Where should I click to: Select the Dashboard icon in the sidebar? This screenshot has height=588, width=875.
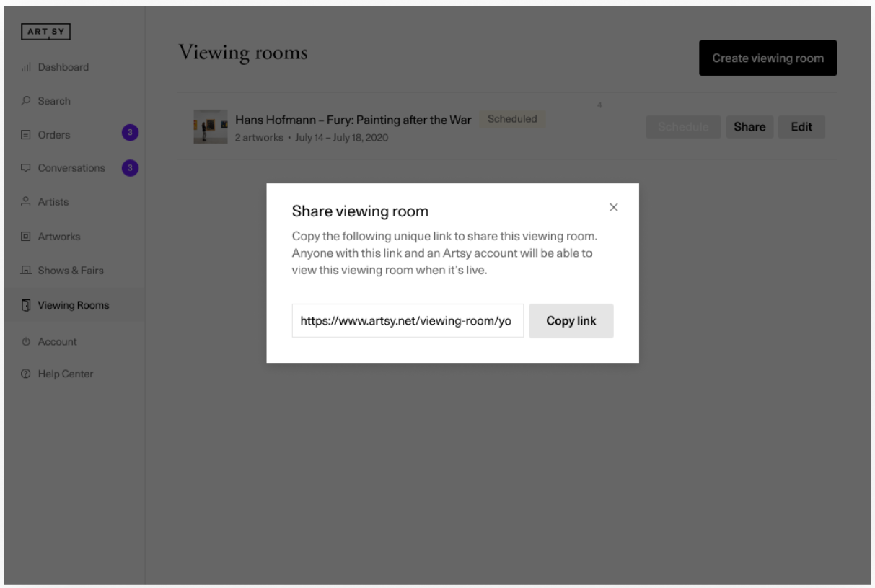[26, 66]
